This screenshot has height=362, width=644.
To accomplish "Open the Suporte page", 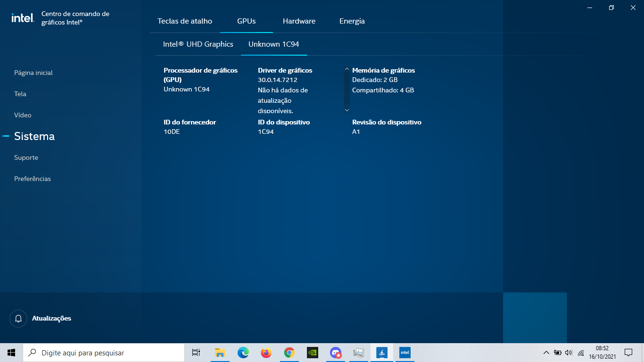I will (26, 157).
